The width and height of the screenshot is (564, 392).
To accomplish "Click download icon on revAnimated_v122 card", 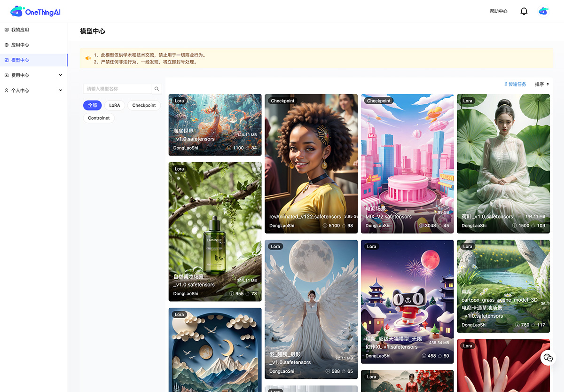I will tap(325, 226).
